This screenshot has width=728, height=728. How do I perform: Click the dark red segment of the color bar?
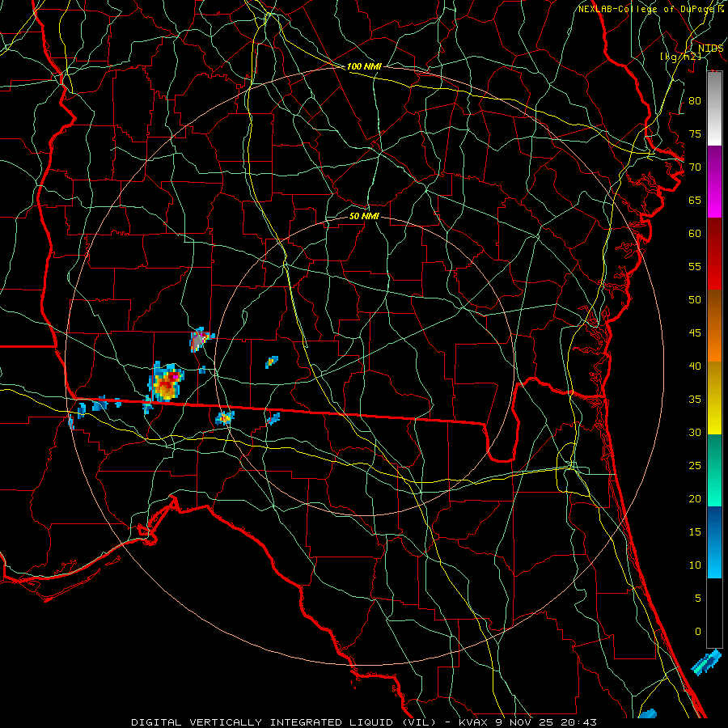714,254
